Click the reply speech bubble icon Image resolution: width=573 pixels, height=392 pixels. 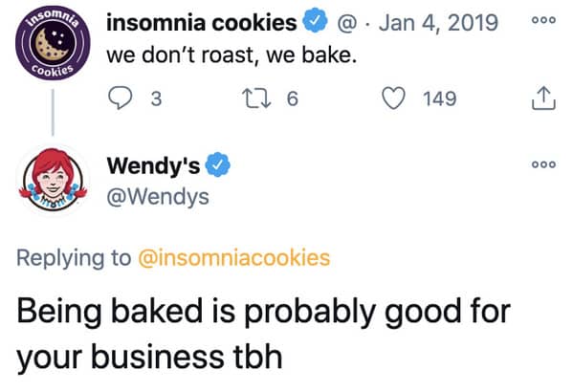121,98
